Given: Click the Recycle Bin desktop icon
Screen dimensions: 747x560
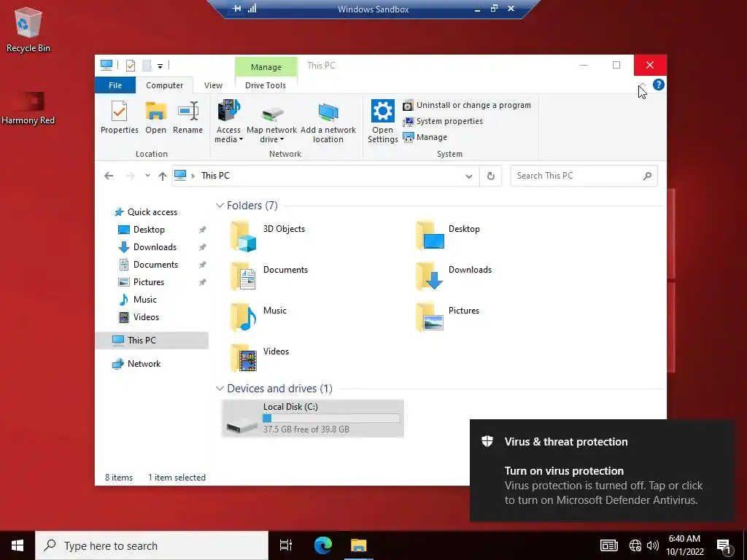Looking at the screenshot, I should click(x=28, y=29).
